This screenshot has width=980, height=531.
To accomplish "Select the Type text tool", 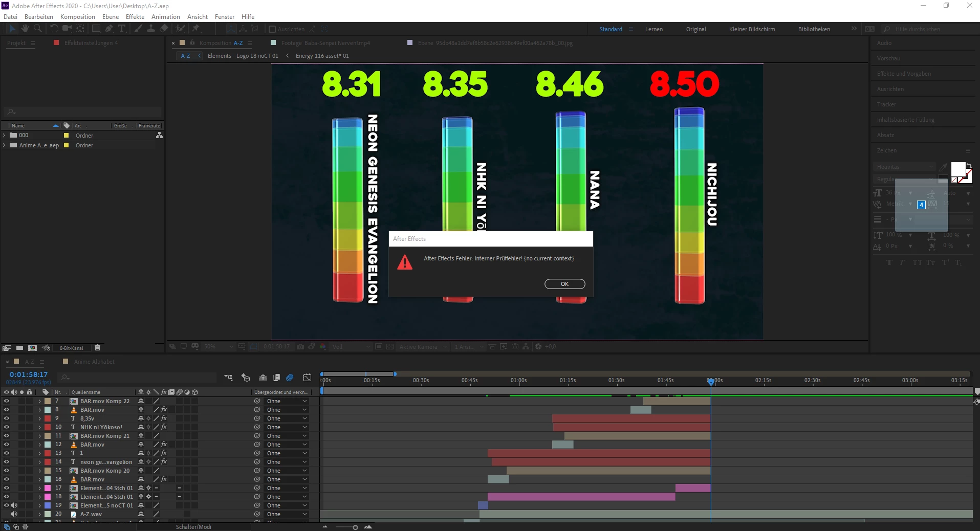I will pos(122,29).
